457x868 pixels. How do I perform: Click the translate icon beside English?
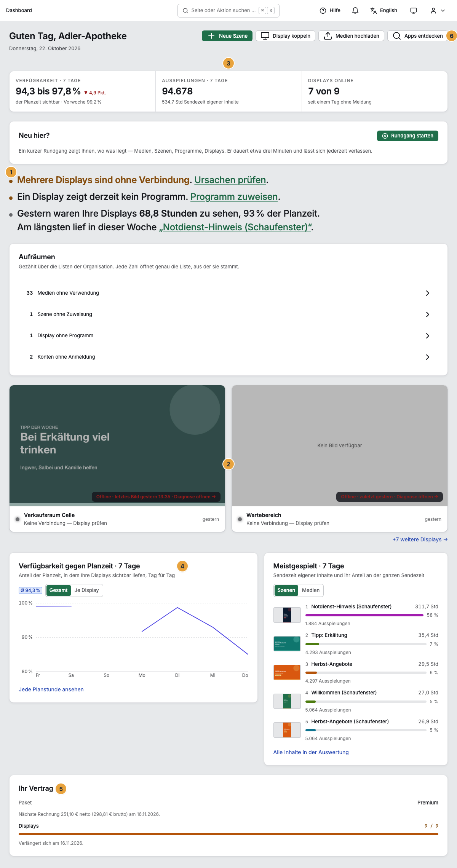(374, 11)
